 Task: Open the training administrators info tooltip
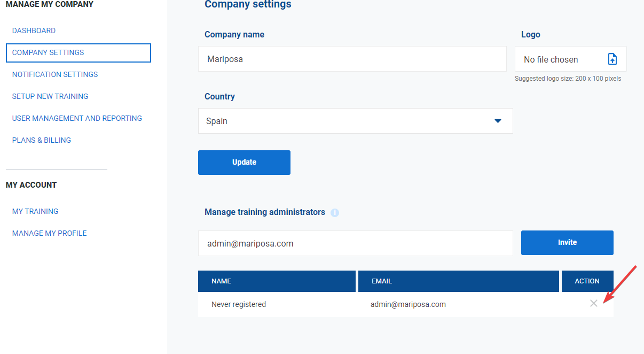click(x=335, y=213)
